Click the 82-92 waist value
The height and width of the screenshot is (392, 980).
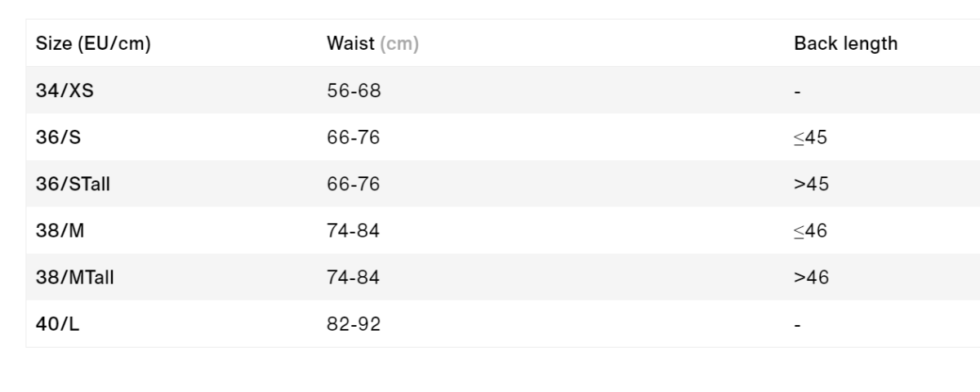pos(354,324)
